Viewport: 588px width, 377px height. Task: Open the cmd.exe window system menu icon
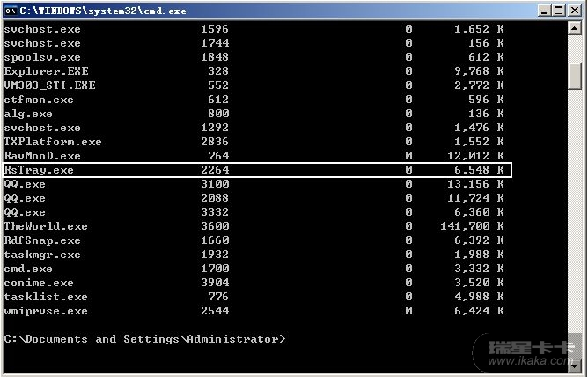point(11,11)
